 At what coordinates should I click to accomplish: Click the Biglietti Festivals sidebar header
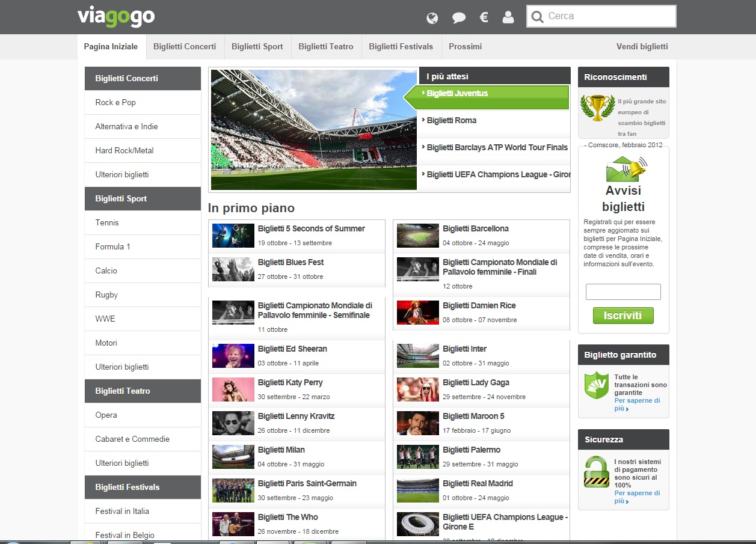[x=143, y=487]
